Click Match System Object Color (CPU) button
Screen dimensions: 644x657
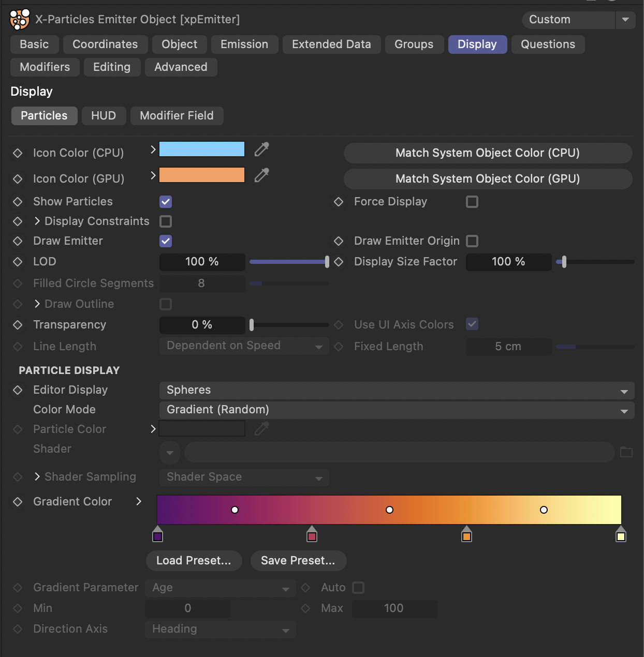click(488, 153)
